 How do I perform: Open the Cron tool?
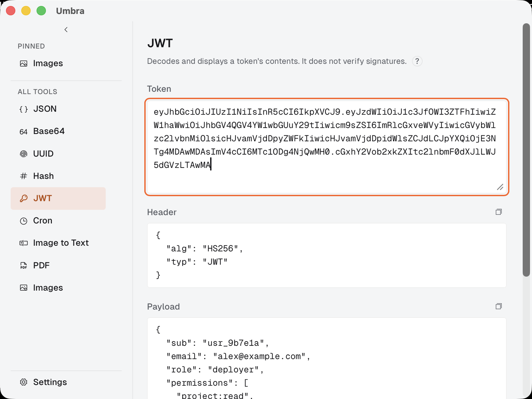58,221
